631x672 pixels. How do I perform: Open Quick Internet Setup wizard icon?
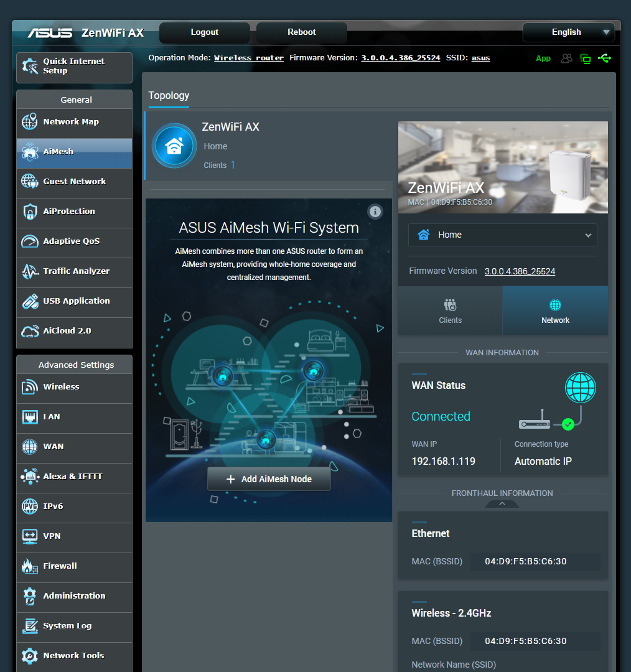point(30,67)
